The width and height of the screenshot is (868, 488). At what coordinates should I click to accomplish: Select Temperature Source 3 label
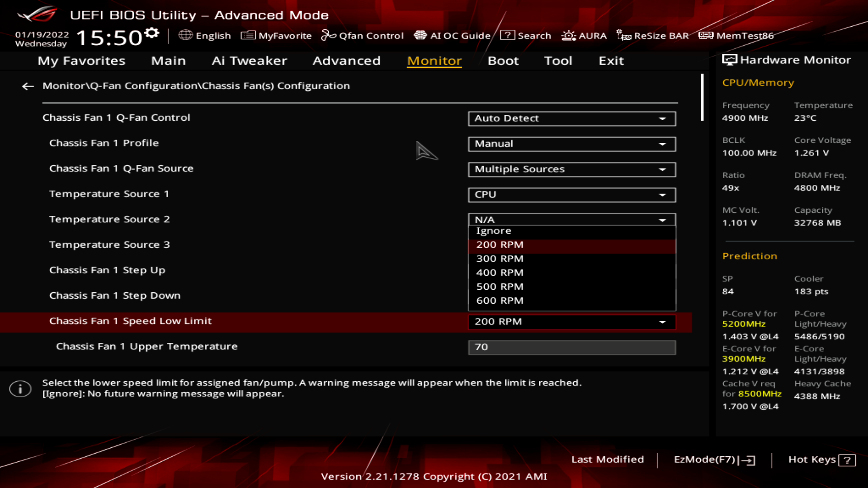109,245
